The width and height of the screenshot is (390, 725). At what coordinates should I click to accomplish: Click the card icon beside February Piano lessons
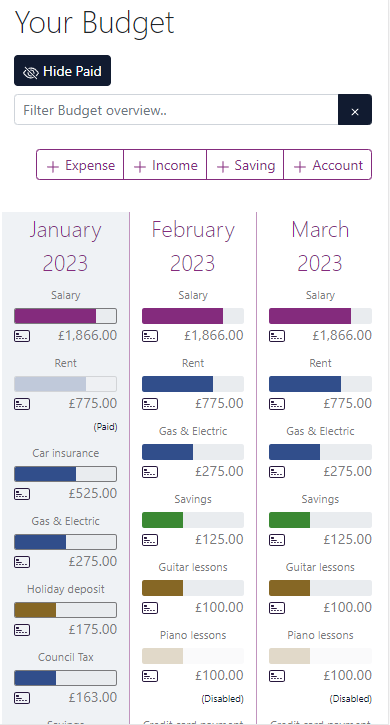click(x=149, y=676)
